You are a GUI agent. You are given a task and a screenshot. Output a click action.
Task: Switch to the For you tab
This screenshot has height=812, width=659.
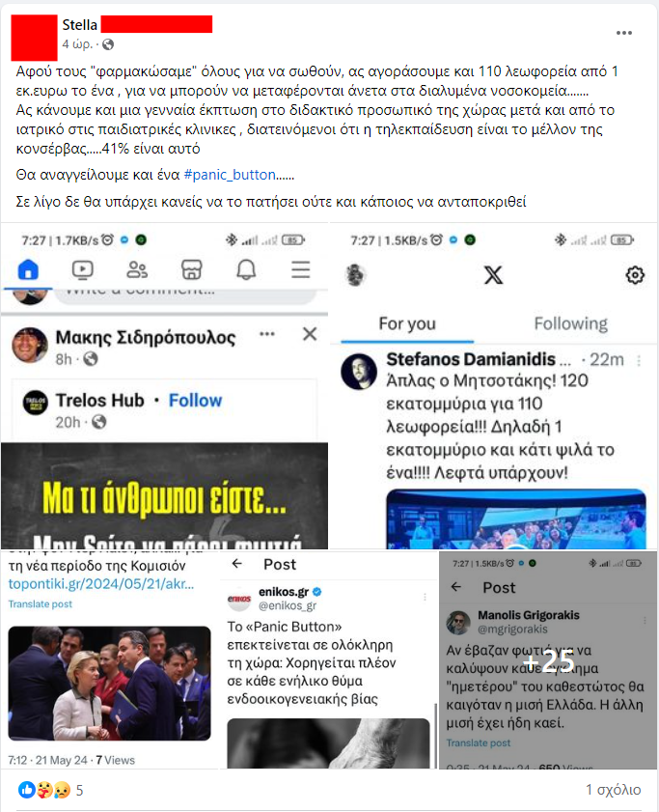(407, 323)
